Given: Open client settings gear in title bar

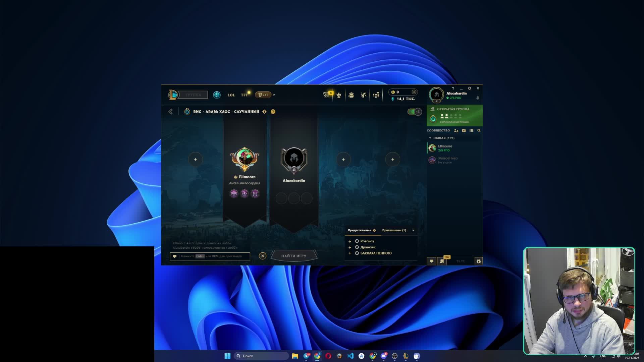Looking at the screenshot, I should (x=470, y=88).
